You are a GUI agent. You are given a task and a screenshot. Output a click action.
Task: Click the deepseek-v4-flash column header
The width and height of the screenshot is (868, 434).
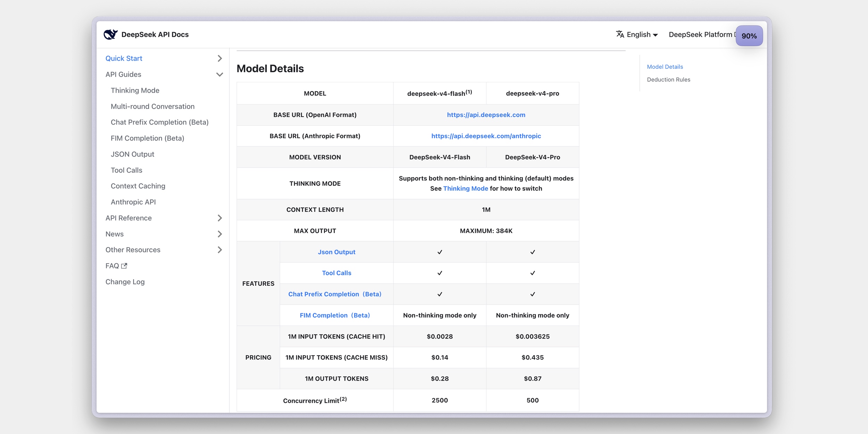click(440, 93)
